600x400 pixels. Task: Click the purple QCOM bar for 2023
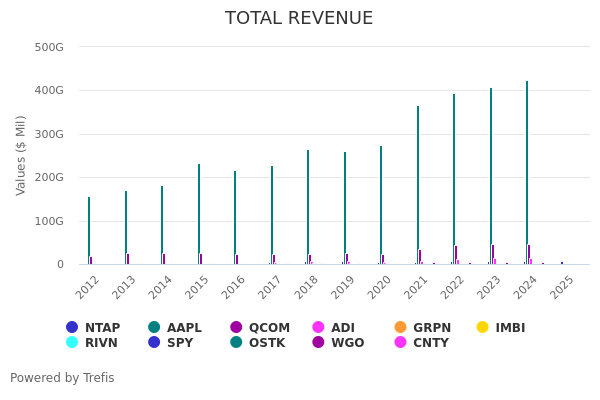click(493, 255)
